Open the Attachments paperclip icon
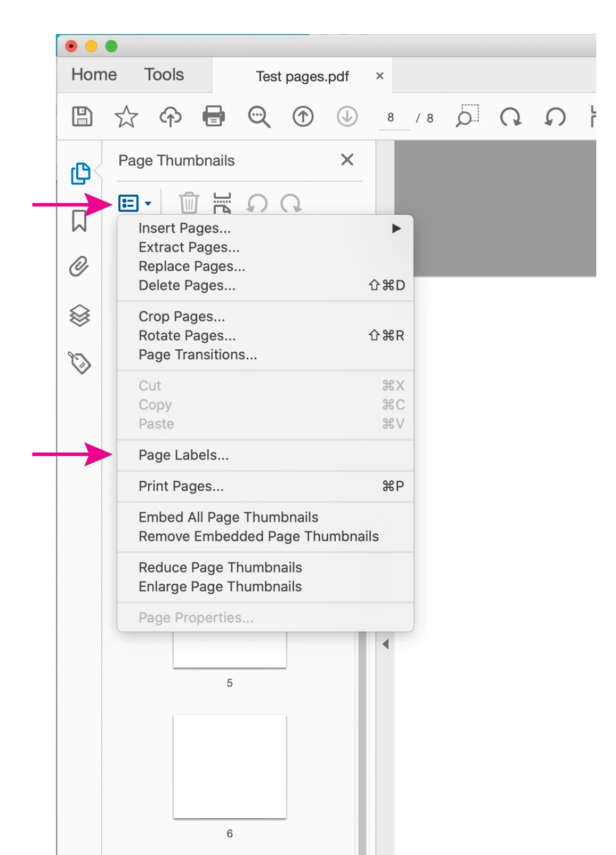The height and width of the screenshot is (855, 616). (x=79, y=267)
